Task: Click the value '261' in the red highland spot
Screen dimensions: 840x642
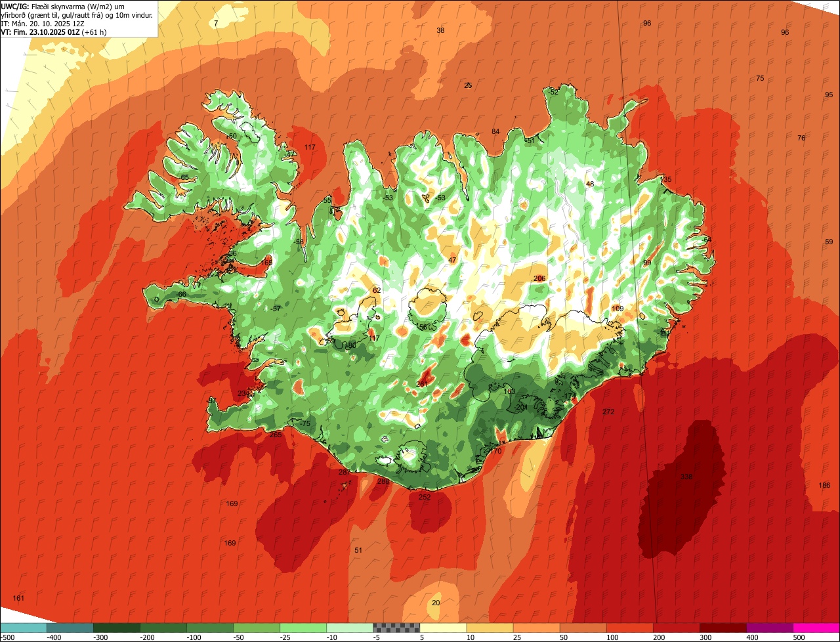Action: [x=422, y=384]
